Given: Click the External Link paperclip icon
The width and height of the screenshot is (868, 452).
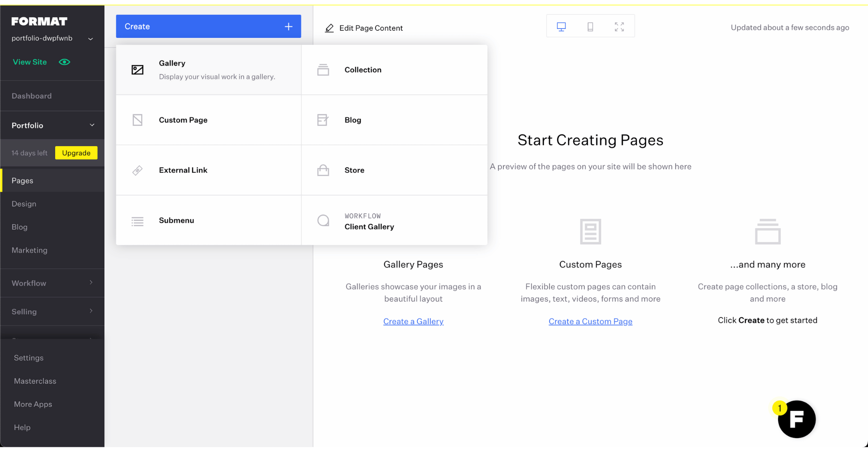Looking at the screenshot, I should point(137,170).
